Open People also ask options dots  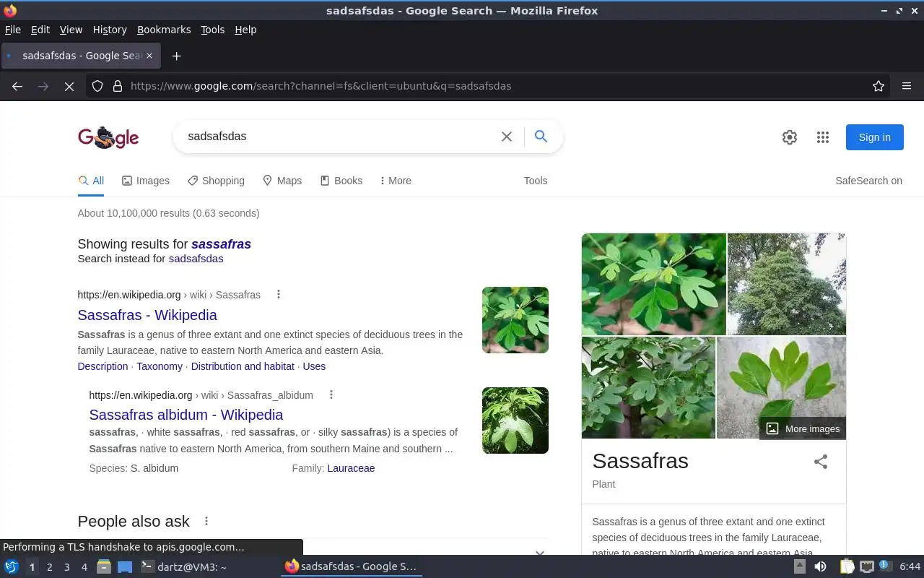pos(206,521)
